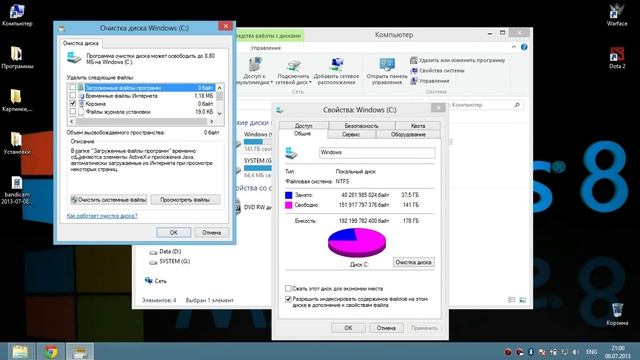Select the bandicam file on desktop
This screenshot has height=360, width=640.
click(x=17, y=190)
